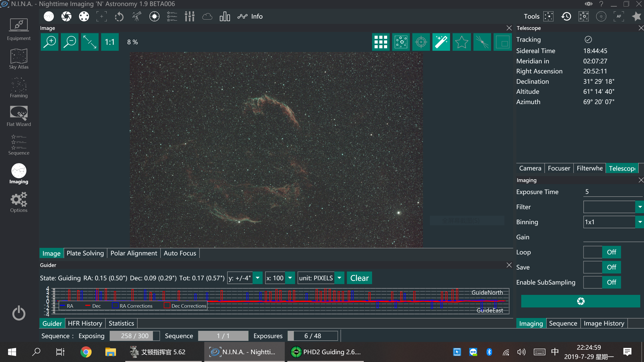The image size is (644, 362).
Task: Toggle the grid overlay icon
Action: pyautogui.click(x=381, y=42)
